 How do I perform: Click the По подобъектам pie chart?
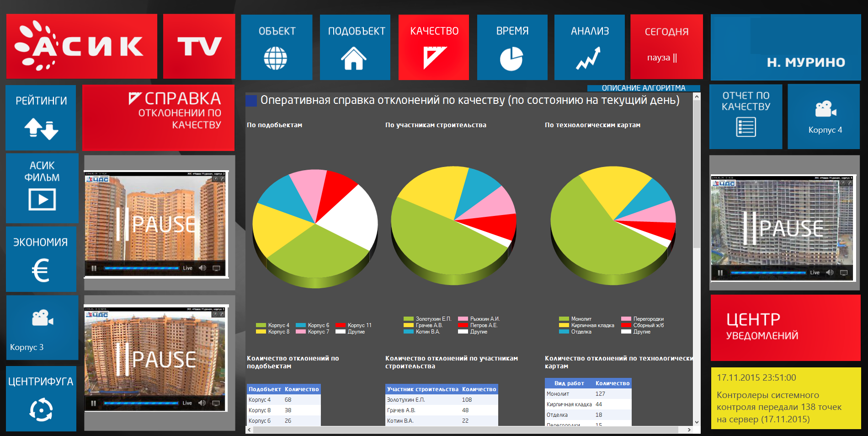[x=315, y=229]
